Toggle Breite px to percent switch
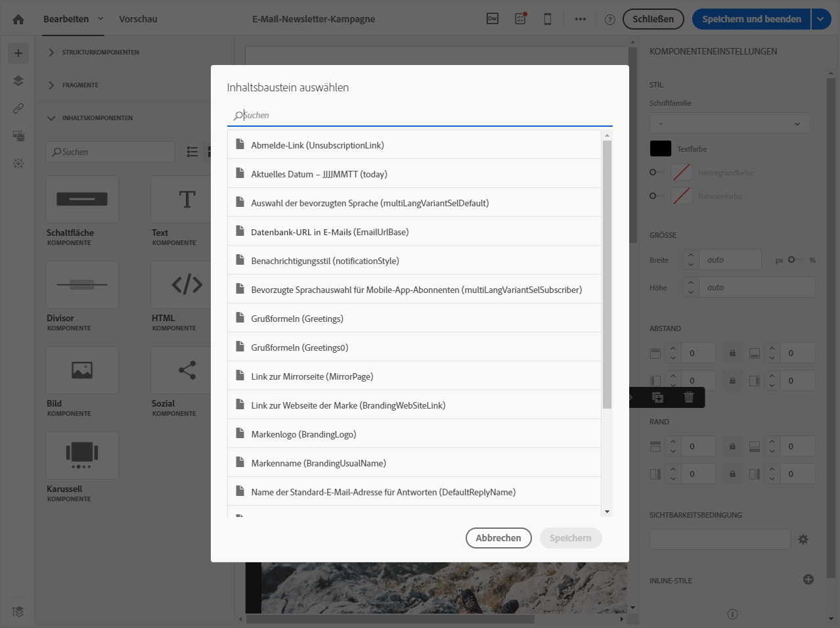This screenshot has height=628, width=840. tap(796, 259)
